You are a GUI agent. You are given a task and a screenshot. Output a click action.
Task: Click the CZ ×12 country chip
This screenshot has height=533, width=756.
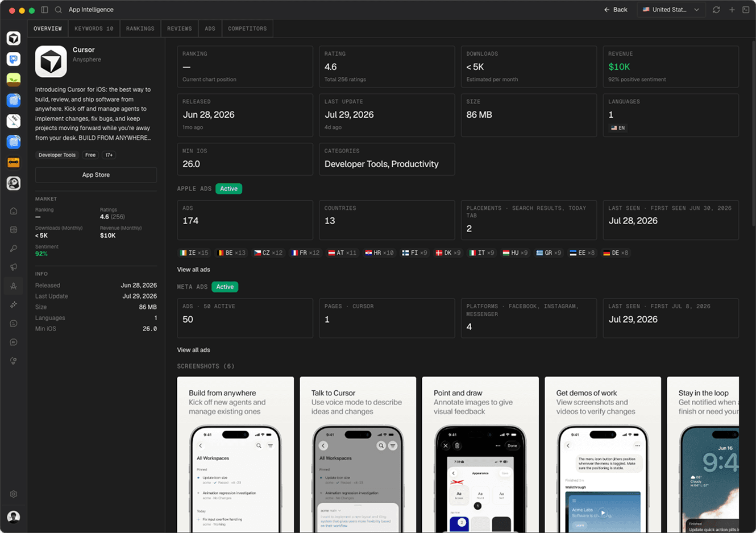(x=268, y=253)
